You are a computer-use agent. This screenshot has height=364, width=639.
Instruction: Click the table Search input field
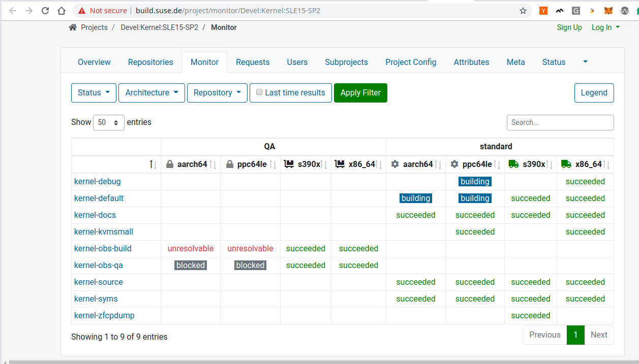[x=560, y=122]
